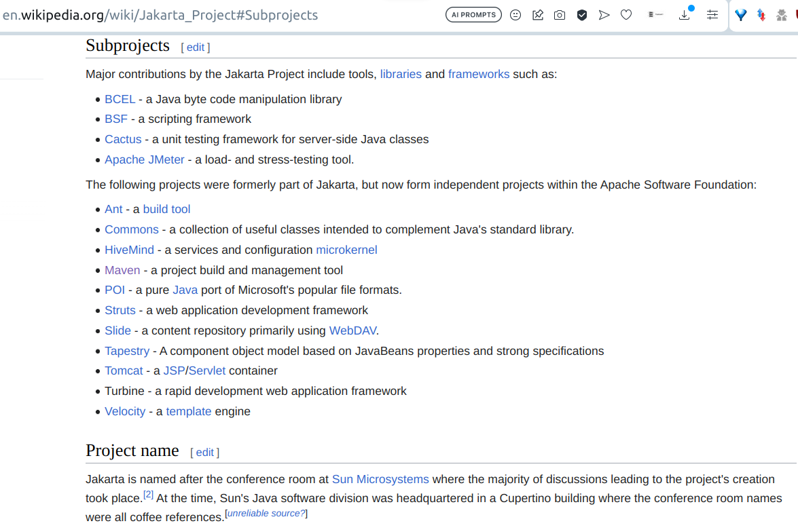The image size is (798, 532).
Task: Click the small tab-list thumbnail icon
Action: (655, 15)
